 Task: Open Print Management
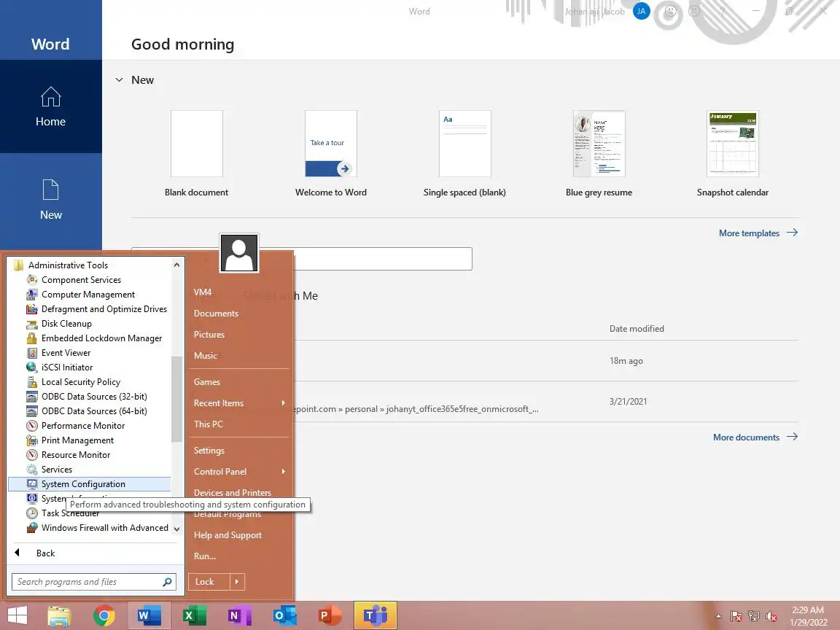(77, 440)
